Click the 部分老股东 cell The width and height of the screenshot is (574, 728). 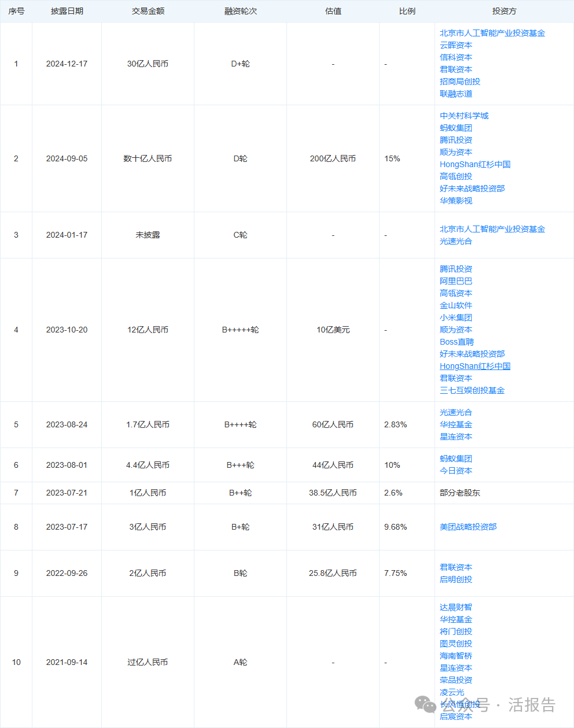(460, 493)
